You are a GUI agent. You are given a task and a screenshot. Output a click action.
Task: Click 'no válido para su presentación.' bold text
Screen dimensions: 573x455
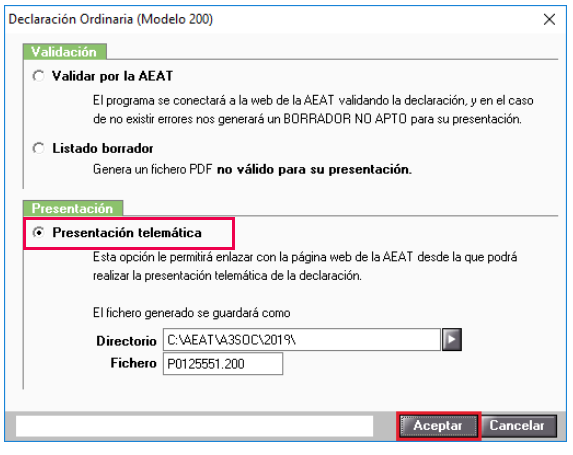tap(314, 170)
